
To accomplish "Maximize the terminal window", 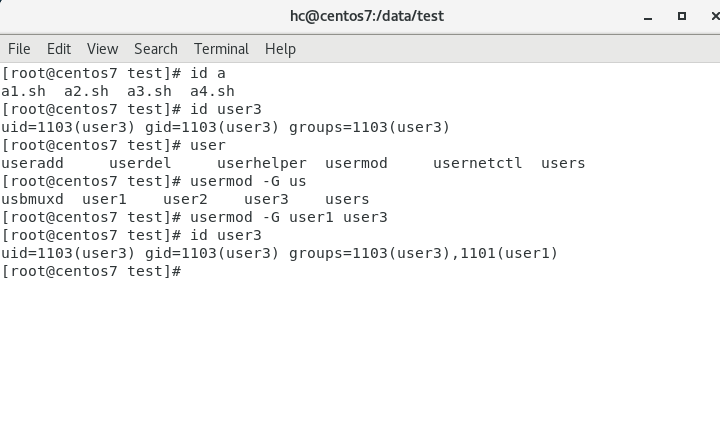I will (x=682, y=16).
